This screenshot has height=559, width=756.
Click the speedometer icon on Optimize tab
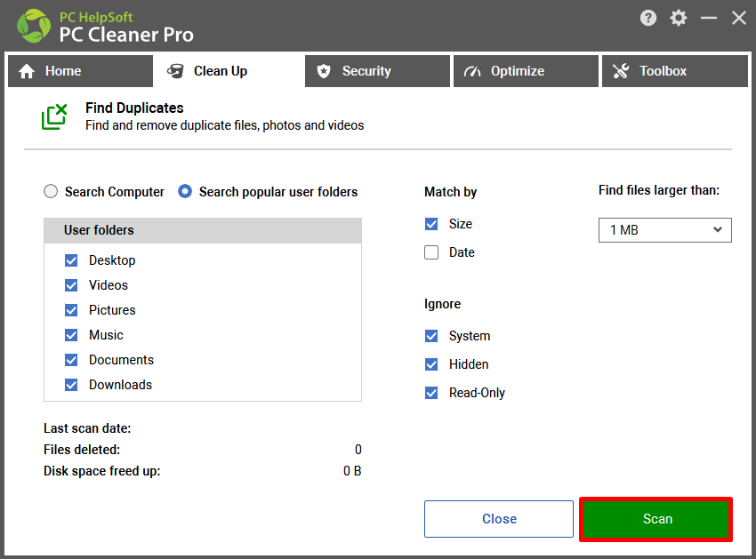[472, 71]
